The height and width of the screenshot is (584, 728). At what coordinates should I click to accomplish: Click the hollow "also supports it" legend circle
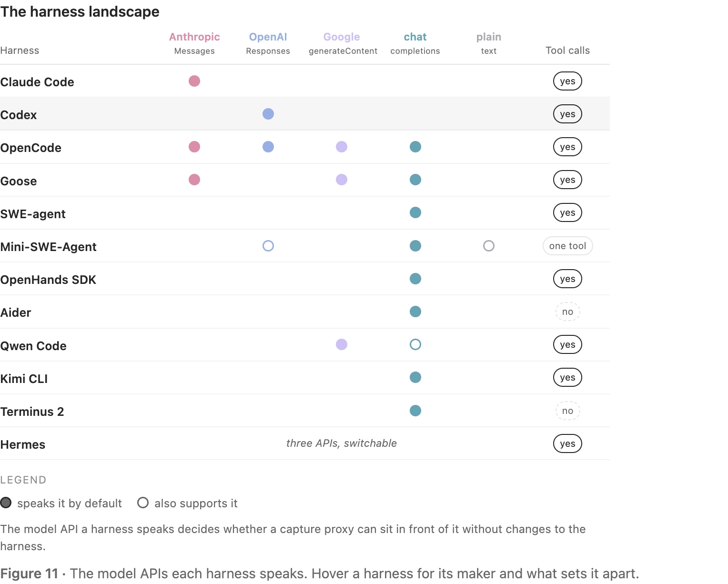tap(143, 503)
